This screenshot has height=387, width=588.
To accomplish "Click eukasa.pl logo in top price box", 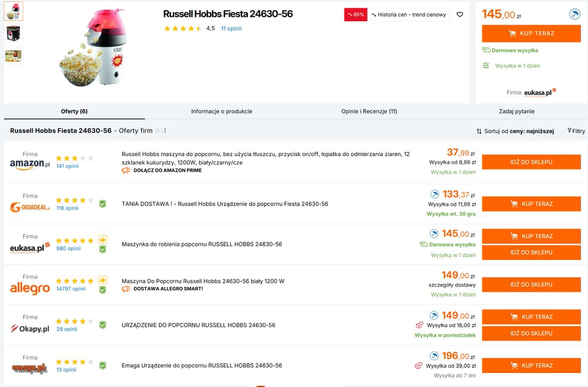I will [540, 92].
